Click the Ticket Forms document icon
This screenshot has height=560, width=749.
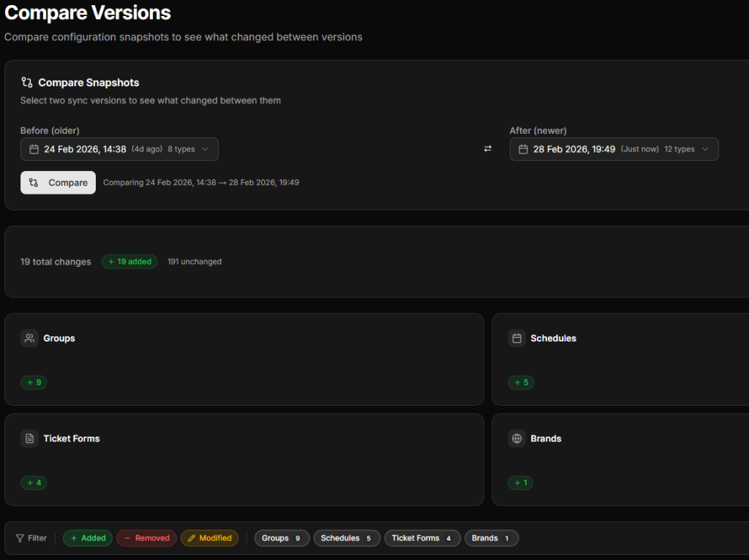[x=29, y=439]
